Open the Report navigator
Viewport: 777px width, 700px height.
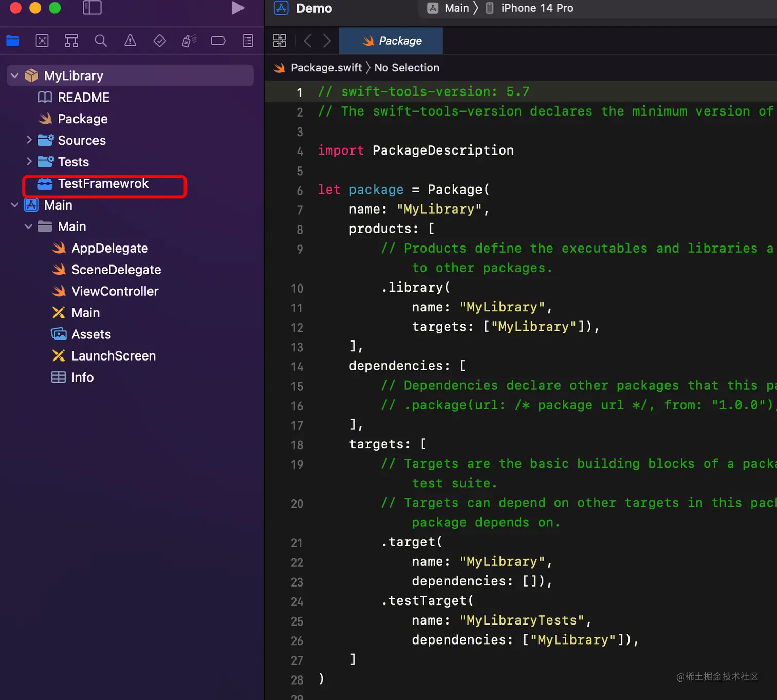coord(248,41)
